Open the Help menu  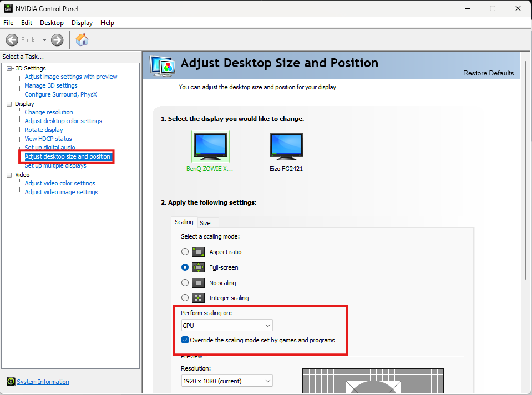point(107,23)
